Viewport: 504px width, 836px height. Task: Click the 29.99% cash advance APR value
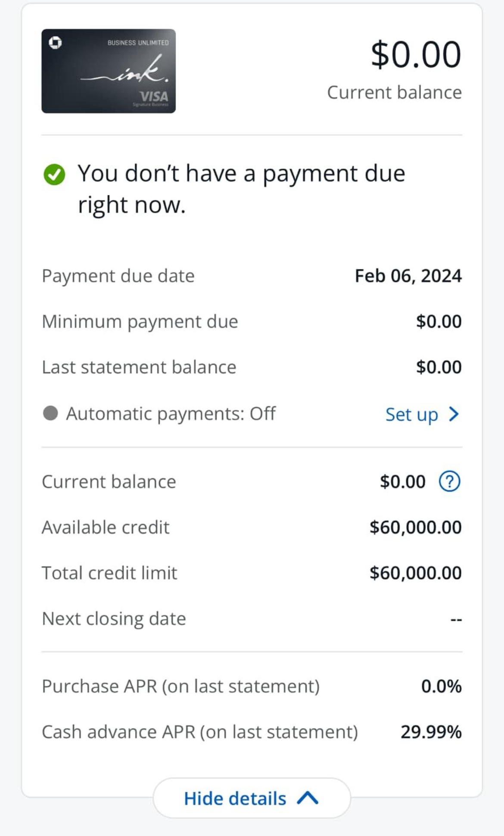tap(431, 732)
